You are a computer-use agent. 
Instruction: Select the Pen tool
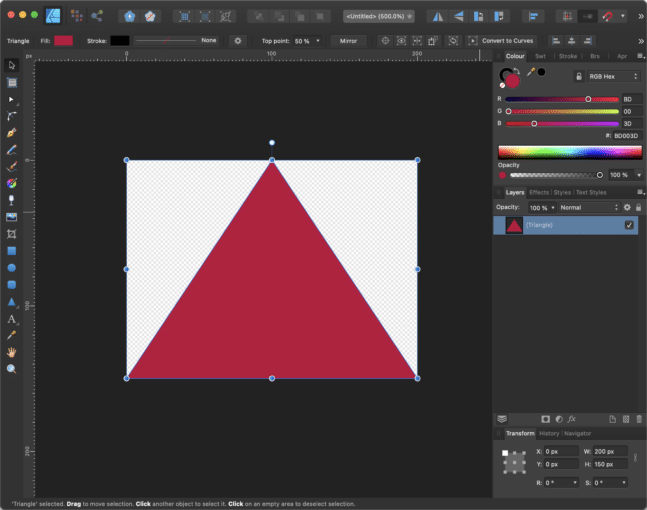click(12, 133)
